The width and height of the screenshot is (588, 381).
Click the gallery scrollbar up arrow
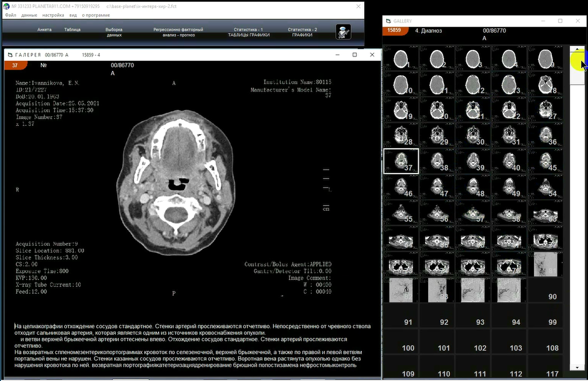click(x=576, y=50)
